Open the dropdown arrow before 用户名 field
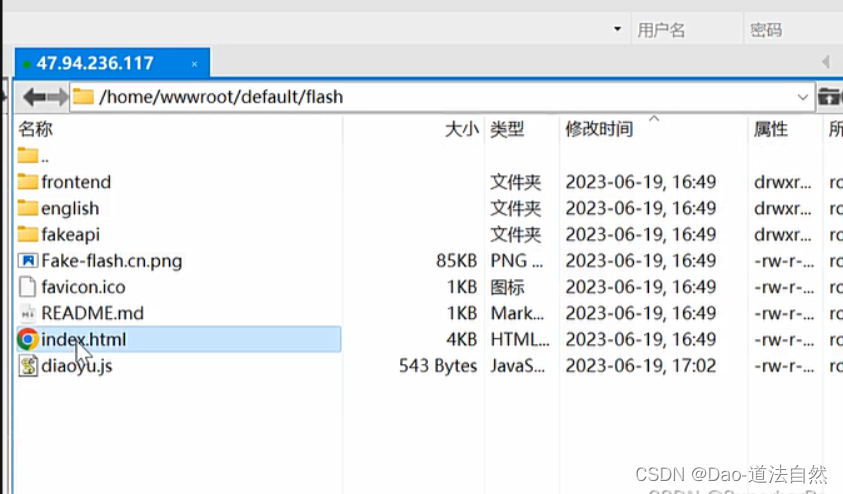The width and height of the screenshot is (843, 494). click(617, 29)
